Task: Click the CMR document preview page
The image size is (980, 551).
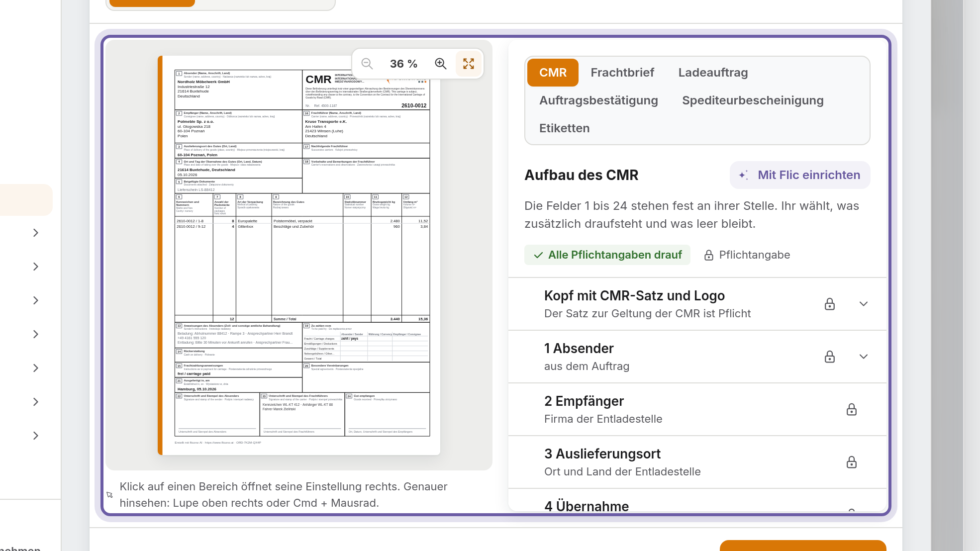Action: [x=299, y=255]
